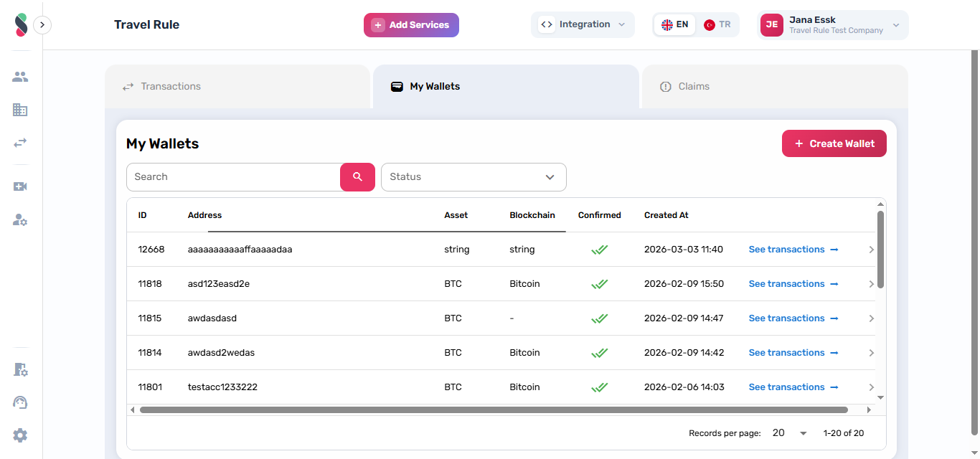Click address awdasd2wedas
Screen dimensions: 980x459
coord(221,353)
